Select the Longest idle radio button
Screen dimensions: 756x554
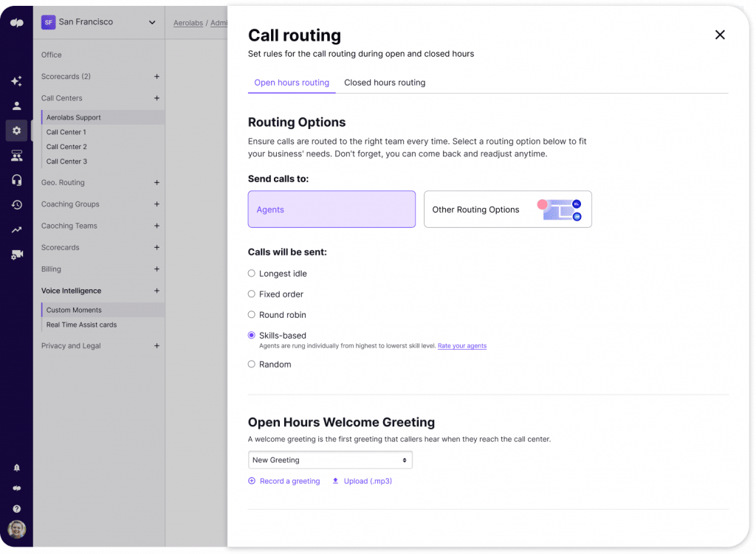click(x=252, y=273)
